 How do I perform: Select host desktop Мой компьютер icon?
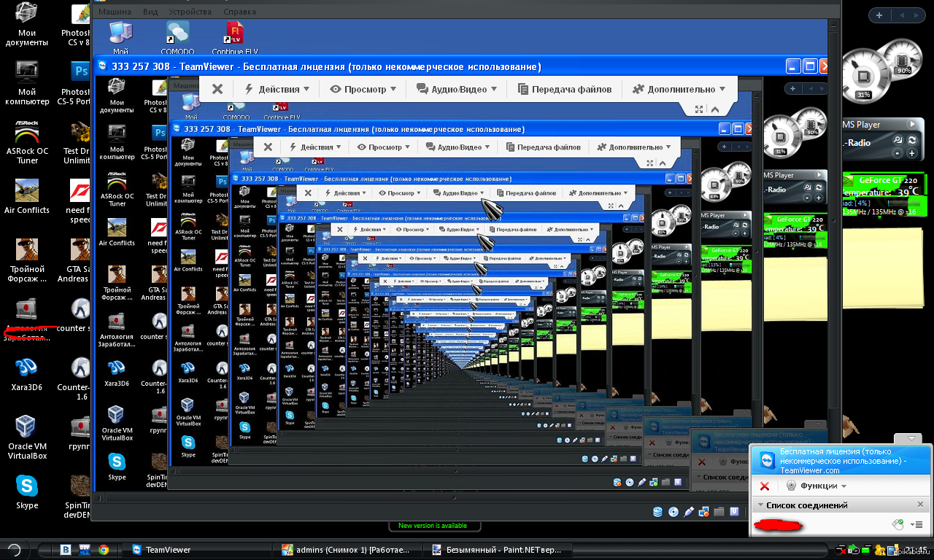click(27, 83)
